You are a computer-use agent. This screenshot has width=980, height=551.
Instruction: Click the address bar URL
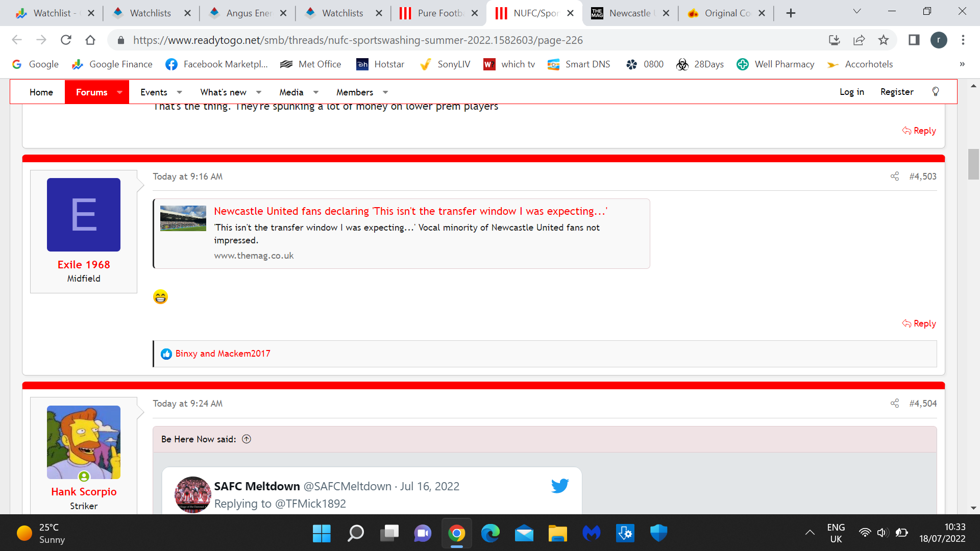(358, 40)
